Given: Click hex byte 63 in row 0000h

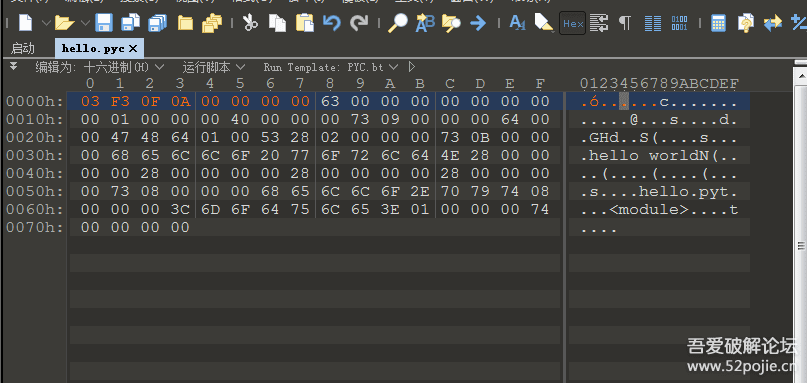Looking at the screenshot, I should click(x=330, y=101).
